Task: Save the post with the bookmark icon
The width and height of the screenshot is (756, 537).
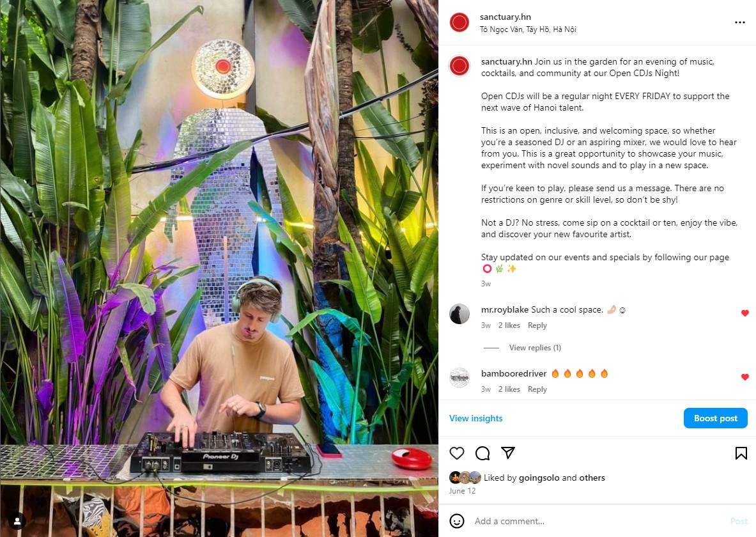Action: click(x=741, y=453)
